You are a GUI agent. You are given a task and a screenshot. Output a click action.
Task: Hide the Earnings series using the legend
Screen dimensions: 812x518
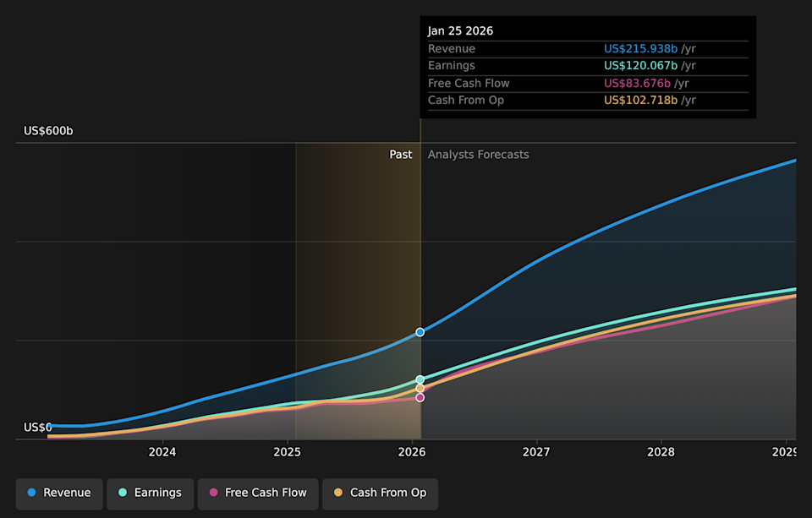point(150,493)
